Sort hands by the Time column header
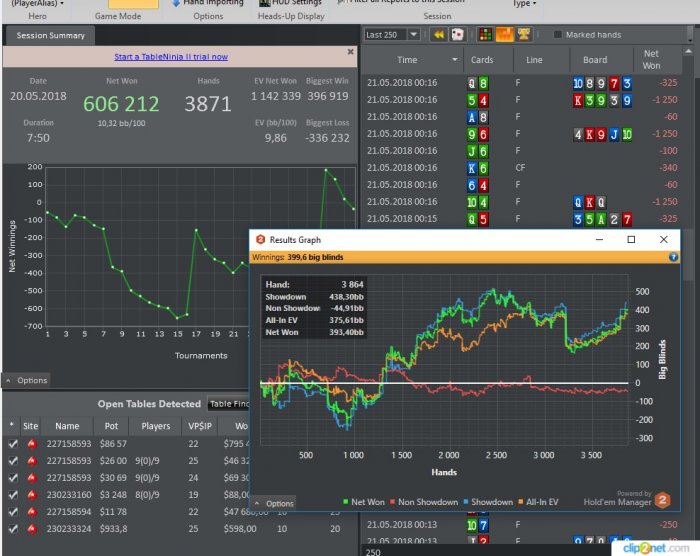This screenshot has width=700, height=556. click(x=407, y=60)
